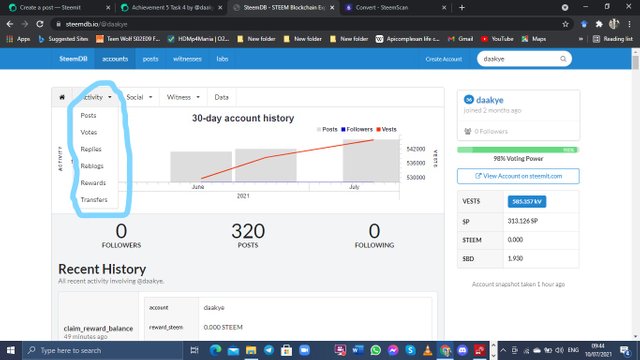Launch Microsoft Edge from the taskbar
Screen dimensions: 640x360
(215, 350)
